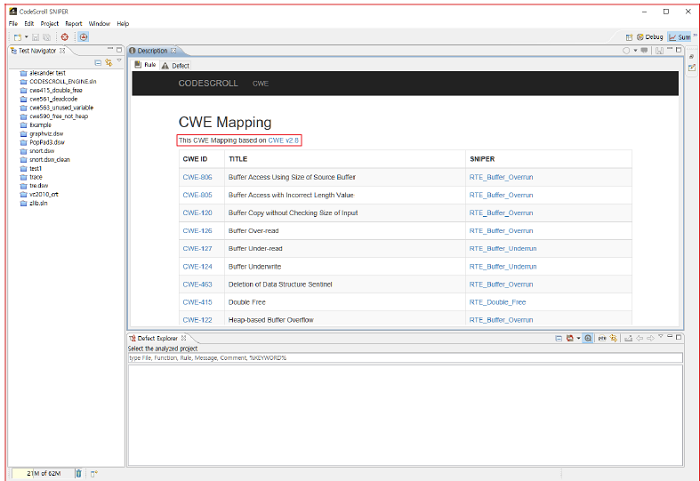Viewport: 700px width, 481px height.
Task: Open the Defect Explorer view menu triangle
Action: [661, 336]
